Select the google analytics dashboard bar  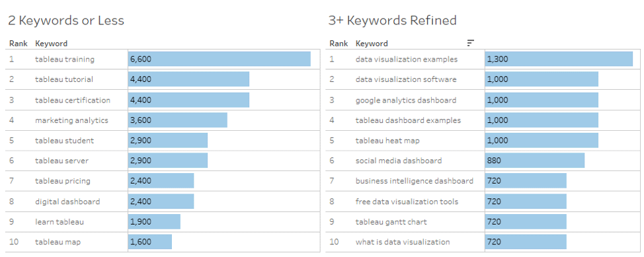(x=542, y=100)
